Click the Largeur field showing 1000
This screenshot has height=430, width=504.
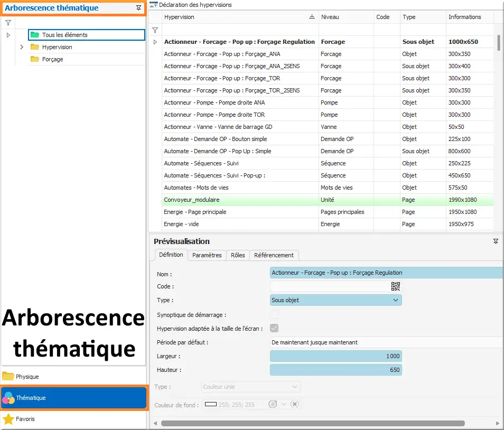point(336,356)
